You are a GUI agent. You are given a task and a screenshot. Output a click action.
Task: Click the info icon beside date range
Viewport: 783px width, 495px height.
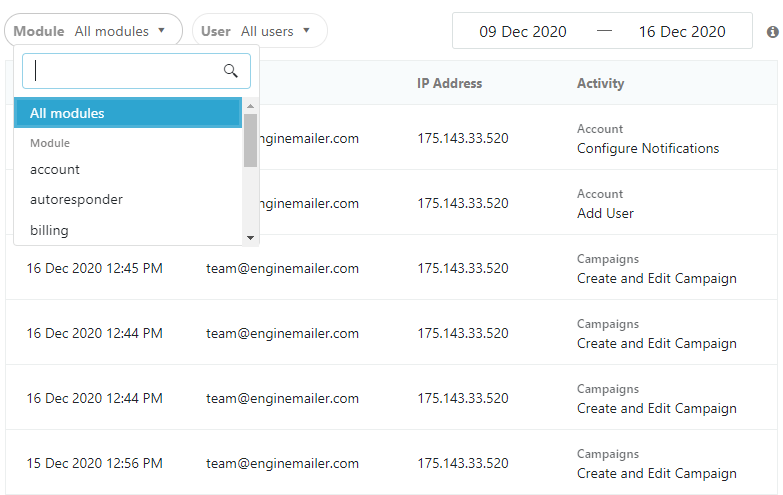772,32
